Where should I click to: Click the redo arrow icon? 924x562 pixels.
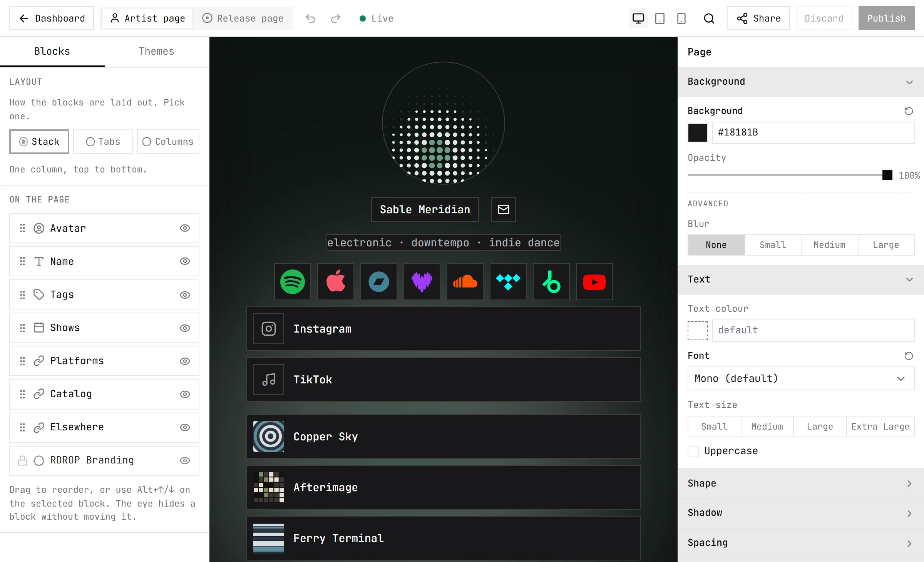pyautogui.click(x=336, y=18)
